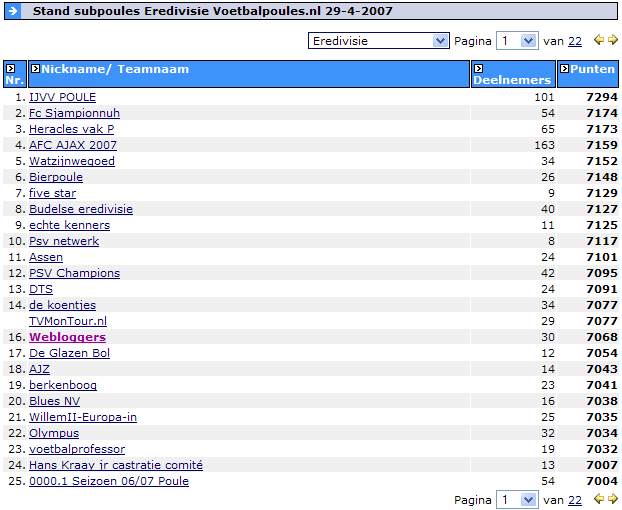Screen dimensions: 622x510
Task: Open the PSV Champions poule link
Action: tap(74, 273)
